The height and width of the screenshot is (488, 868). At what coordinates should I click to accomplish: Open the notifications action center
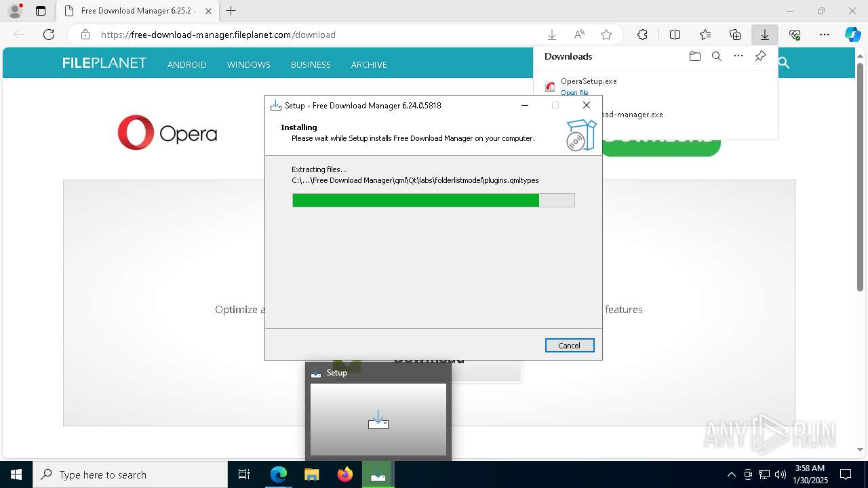(x=846, y=474)
